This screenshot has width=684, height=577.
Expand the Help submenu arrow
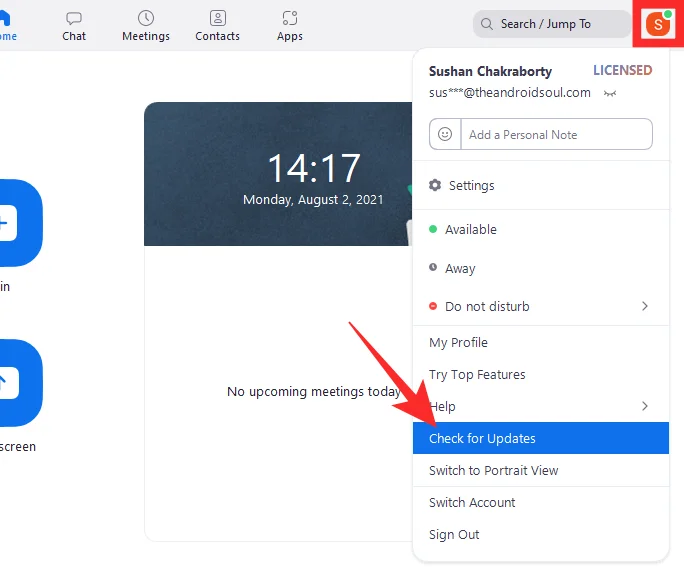point(645,406)
